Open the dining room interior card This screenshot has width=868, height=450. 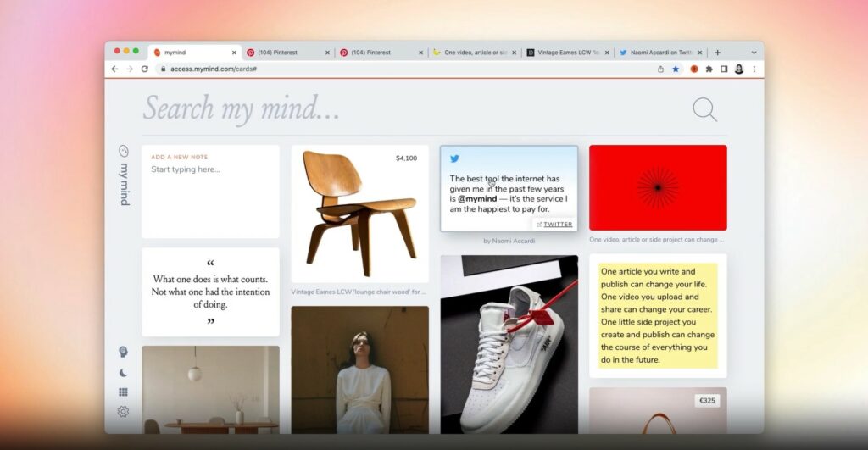210,390
